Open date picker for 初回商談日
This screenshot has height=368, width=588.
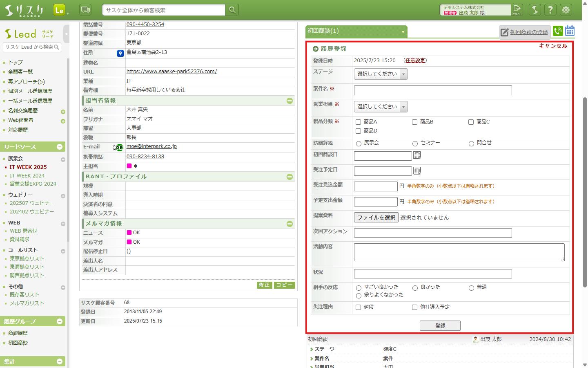(417, 155)
